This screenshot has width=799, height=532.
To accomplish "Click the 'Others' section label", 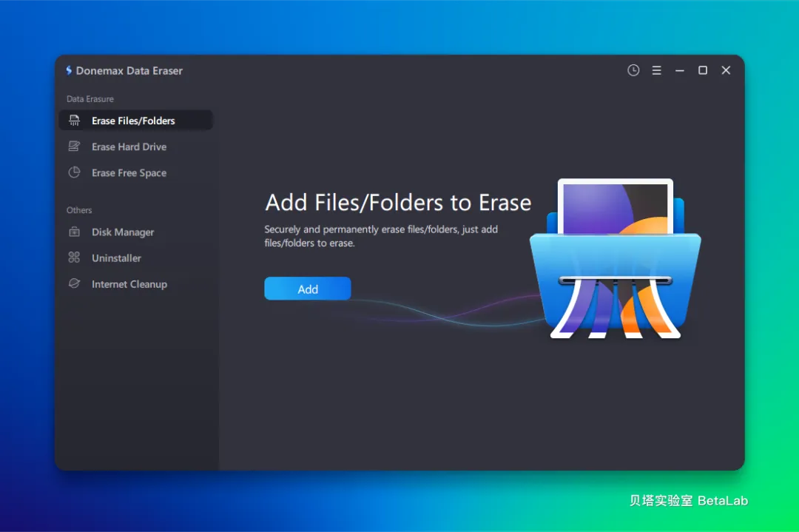I will coord(79,210).
